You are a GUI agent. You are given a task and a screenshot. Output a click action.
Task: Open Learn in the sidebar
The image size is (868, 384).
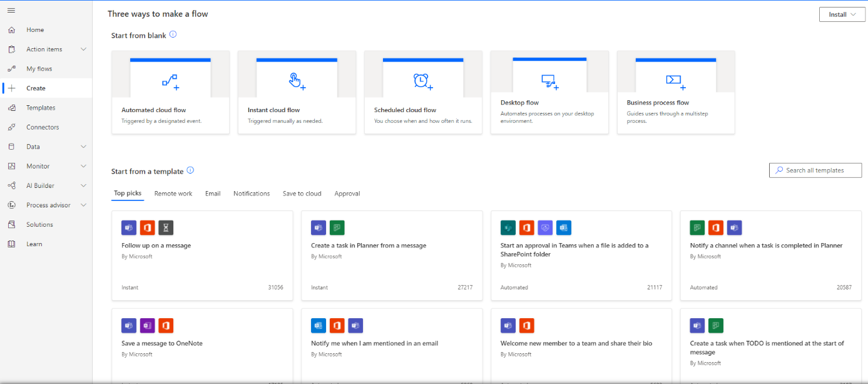pyautogui.click(x=46, y=244)
